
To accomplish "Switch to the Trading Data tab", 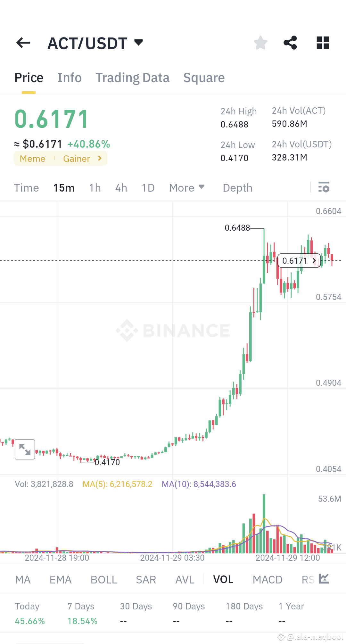I will [x=133, y=78].
